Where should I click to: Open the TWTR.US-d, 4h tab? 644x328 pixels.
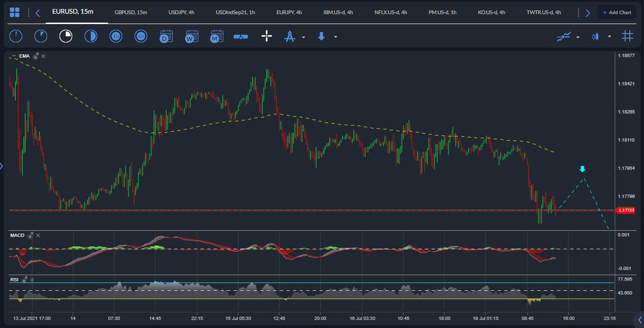tap(544, 12)
